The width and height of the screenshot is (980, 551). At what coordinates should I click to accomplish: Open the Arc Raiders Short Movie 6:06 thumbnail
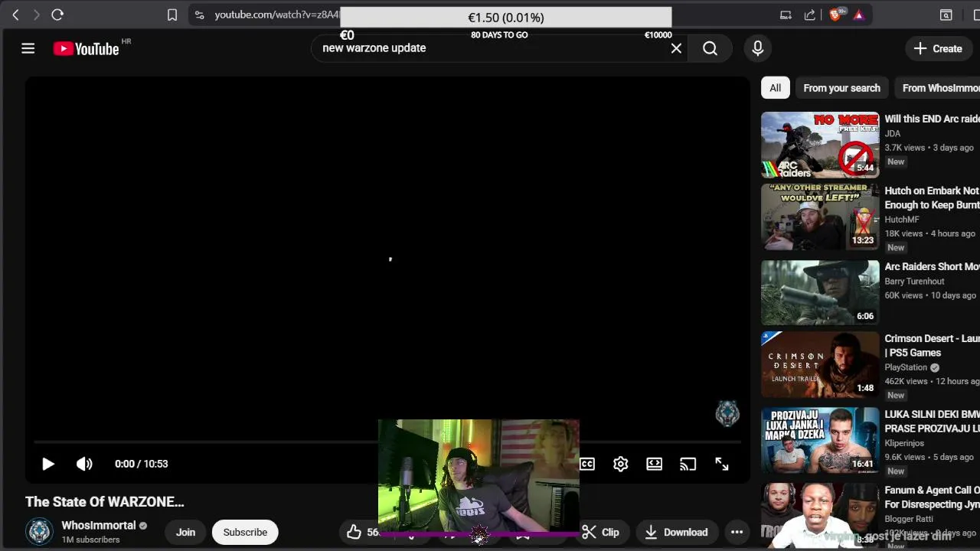click(x=820, y=292)
